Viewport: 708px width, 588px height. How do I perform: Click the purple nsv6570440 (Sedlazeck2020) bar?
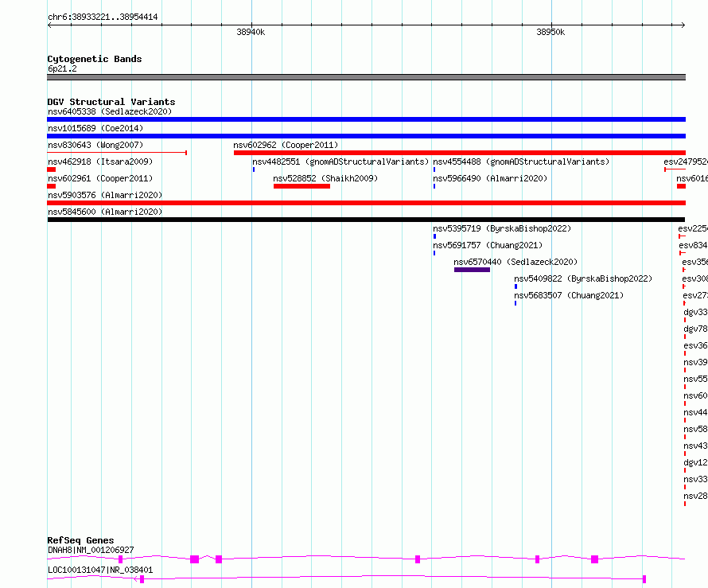(472, 270)
